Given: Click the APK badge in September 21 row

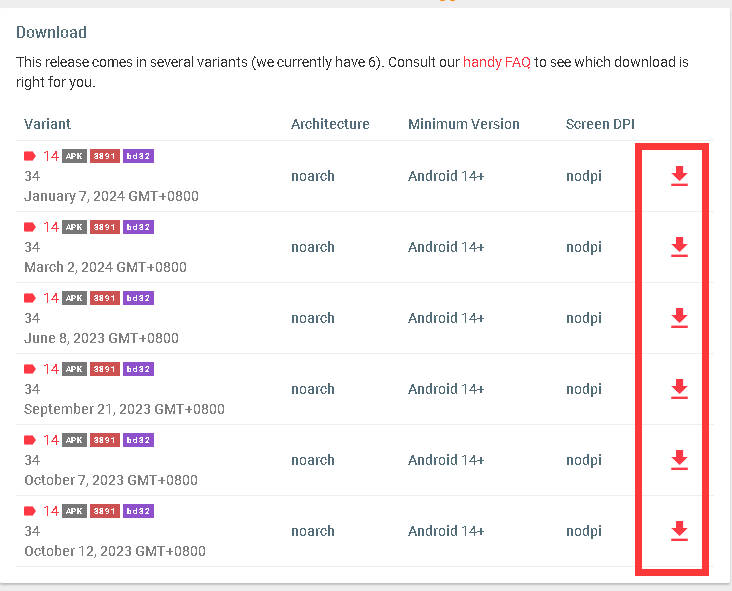Looking at the screenshot, I should (x=74, y=369).
